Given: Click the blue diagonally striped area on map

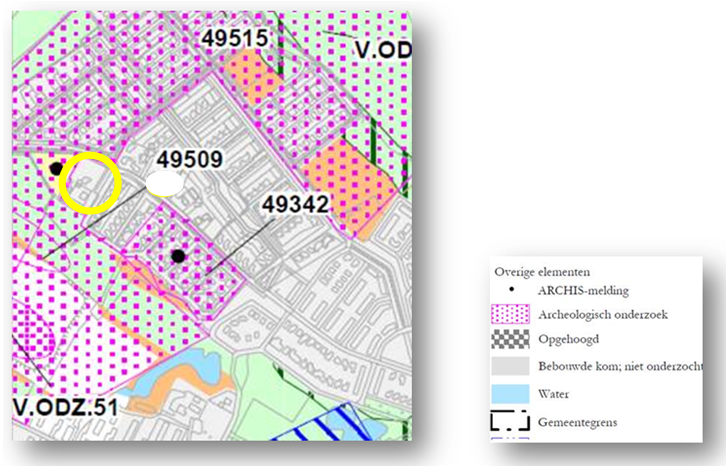Looking at the screenshot, I should [324, 424].
